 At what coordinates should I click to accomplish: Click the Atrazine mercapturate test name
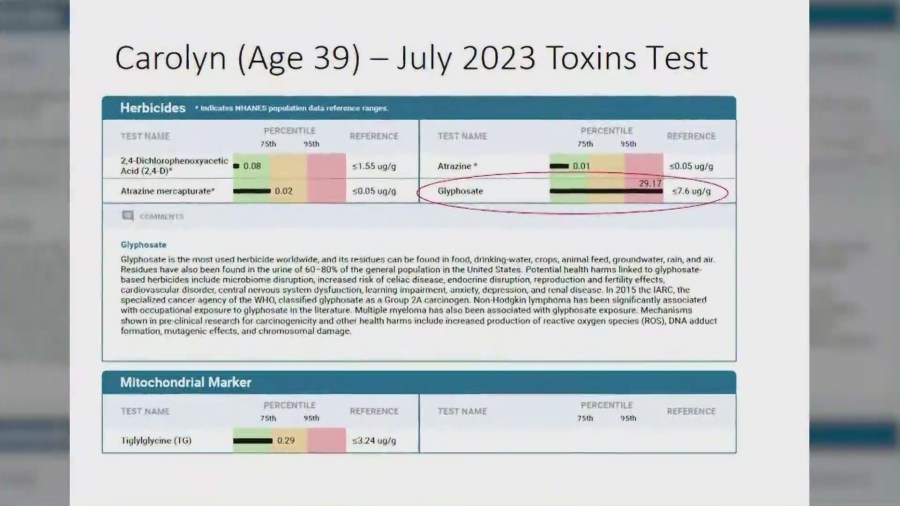tap(168, 190)
